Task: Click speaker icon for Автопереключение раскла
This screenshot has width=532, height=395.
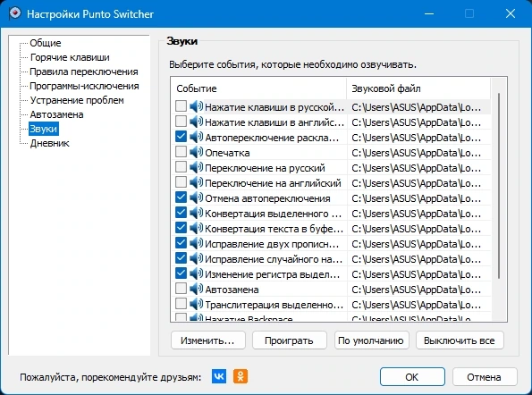Action: (x=196, y=137)
